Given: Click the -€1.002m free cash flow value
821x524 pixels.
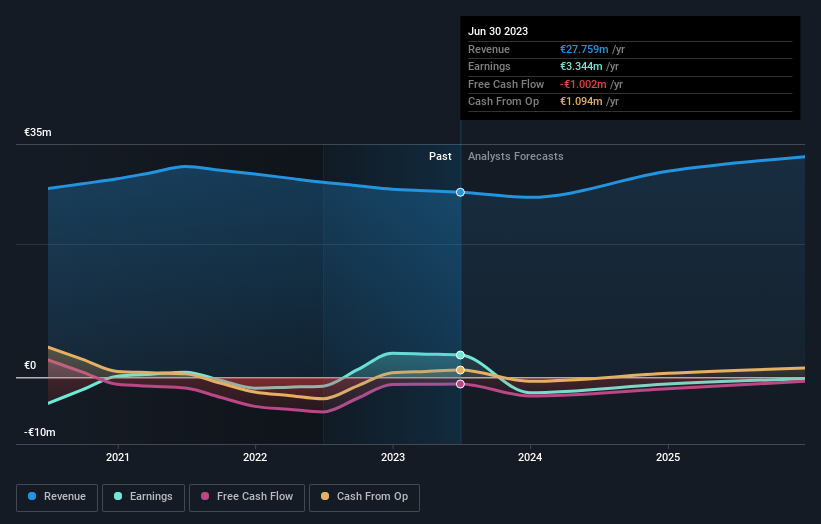Looking at the screenshot, I should coord(583,84).
